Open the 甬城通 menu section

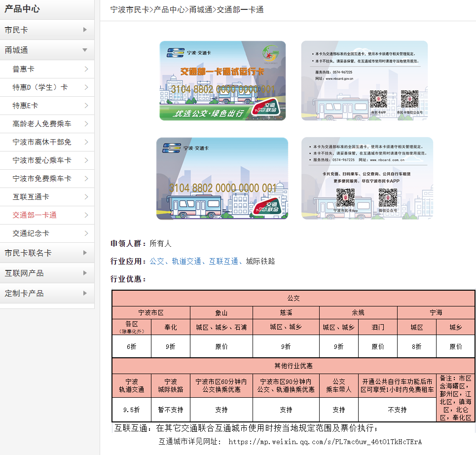47,50
